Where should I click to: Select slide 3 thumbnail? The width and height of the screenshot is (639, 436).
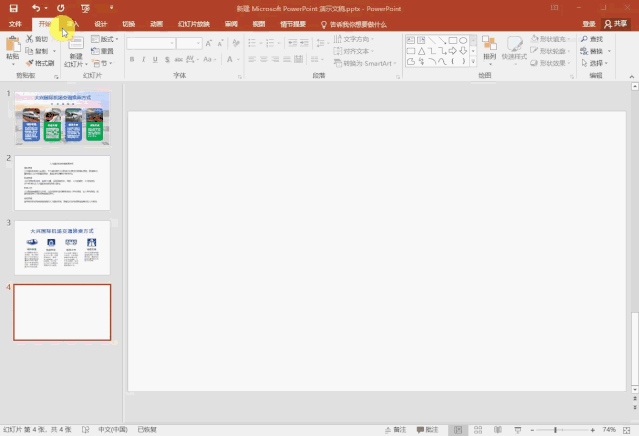62,247
